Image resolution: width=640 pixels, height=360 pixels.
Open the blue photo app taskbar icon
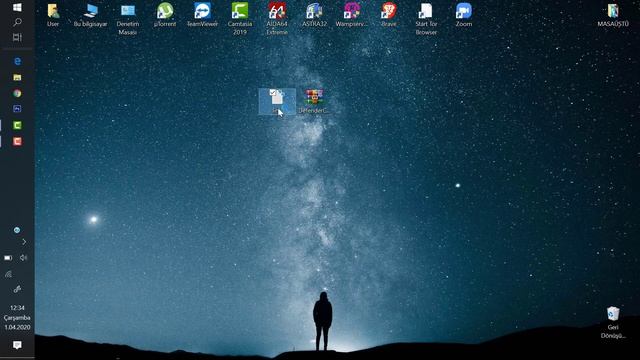pos(17,109)
